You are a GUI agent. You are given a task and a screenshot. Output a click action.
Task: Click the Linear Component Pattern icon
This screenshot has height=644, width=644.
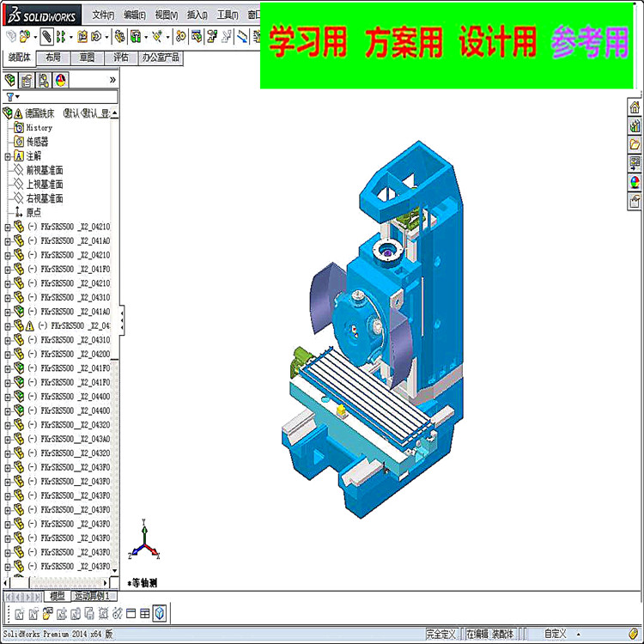click(x=61, y=37)
